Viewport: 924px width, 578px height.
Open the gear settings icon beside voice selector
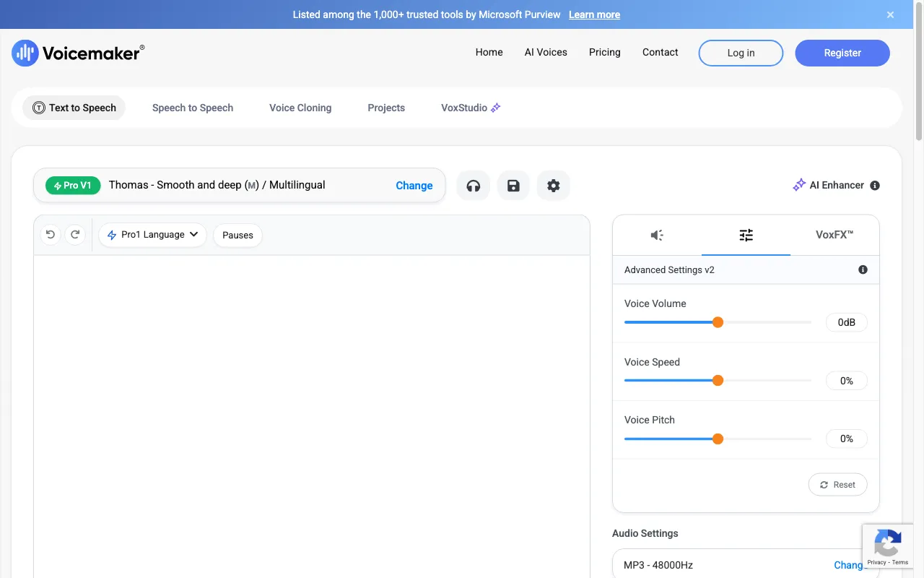click(x=554, y=186)
